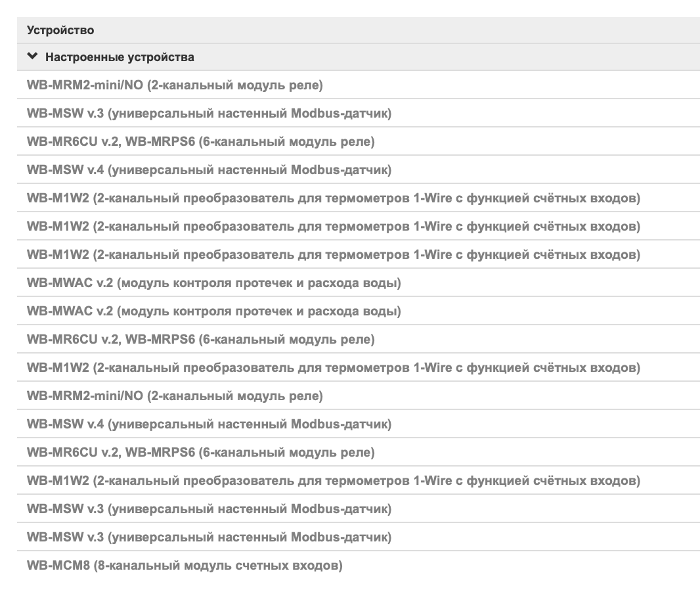Screen dimensions: 700x594
Task: Select the WB-MR6CU v.2 row below the WB-MWAC rows
Action: pos(359,339)
